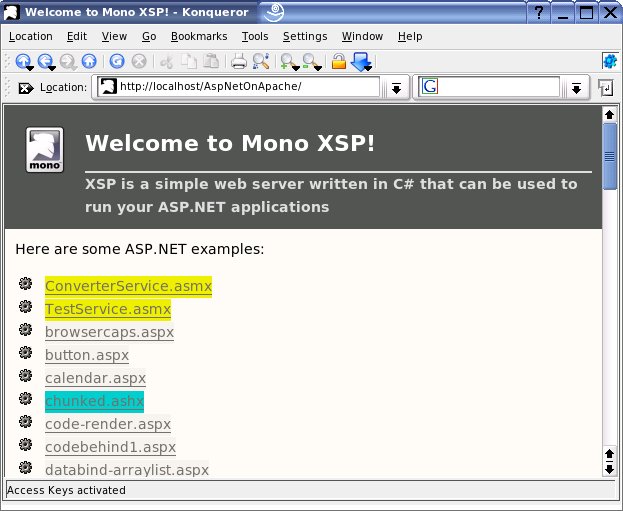Open the databind-arraylist.aspx link
This screenshot has width=623, height=511.
pyautogui.click(x=127, y=470)
